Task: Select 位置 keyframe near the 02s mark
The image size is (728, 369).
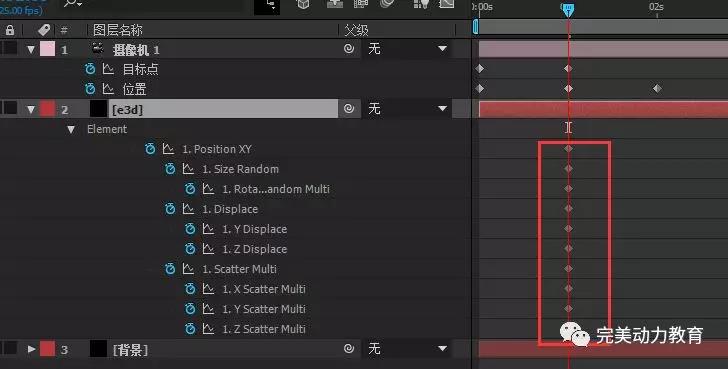Action: tap(656, 88)
